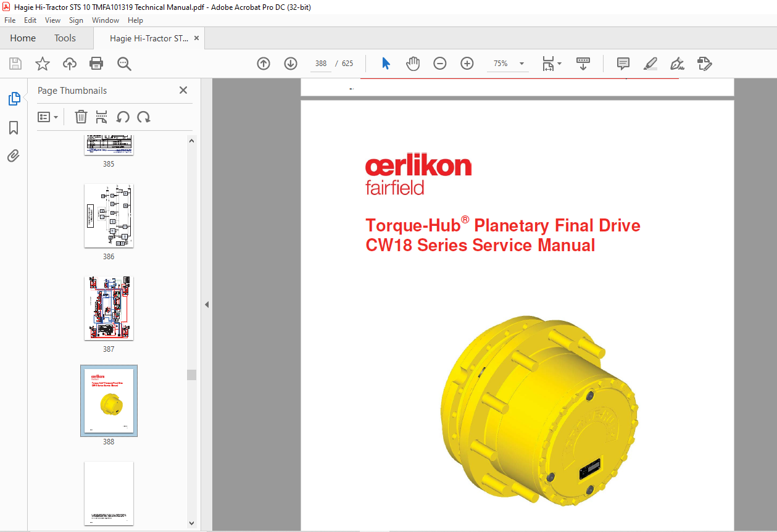The image size is (777, 532).
Task: Click the cloud upload icon
Action: coord(70,64)
